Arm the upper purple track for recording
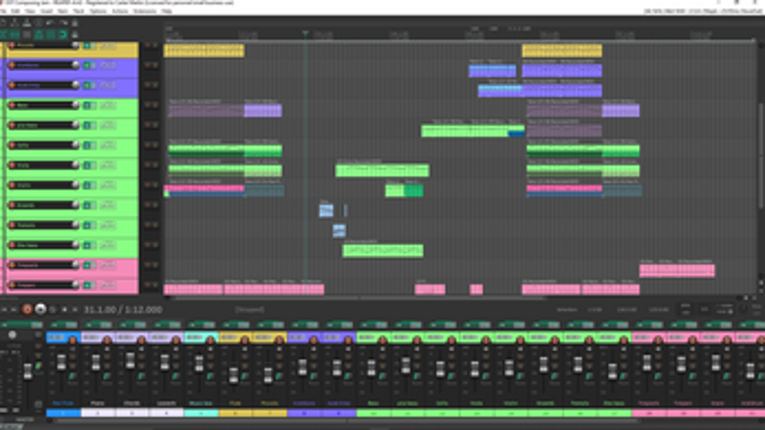Viewport: 765px width, 430px height. coord(12,65)
